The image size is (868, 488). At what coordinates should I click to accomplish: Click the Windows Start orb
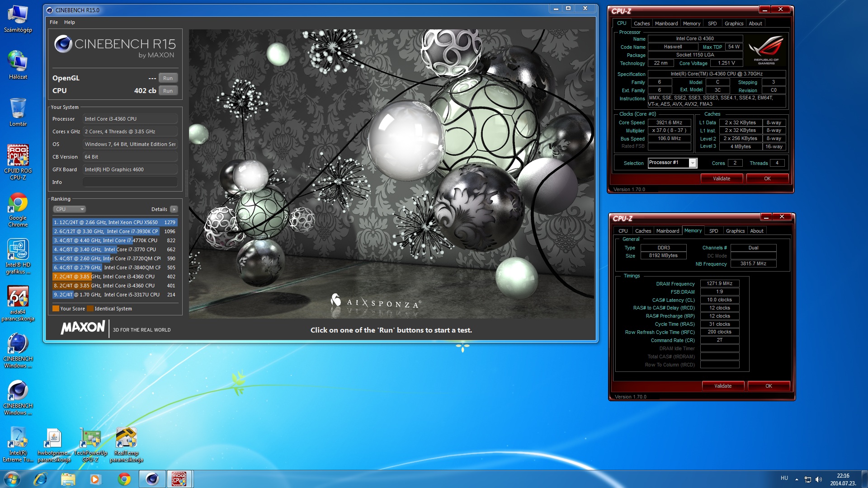click(12, 479)
